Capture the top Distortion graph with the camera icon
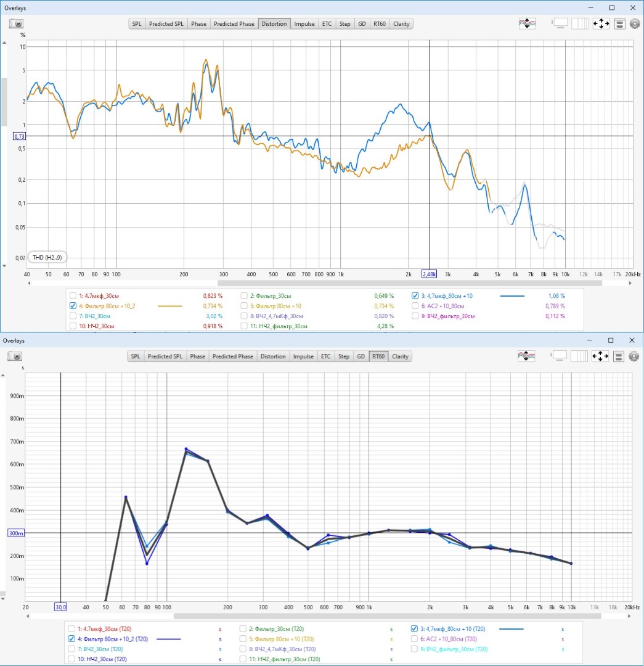Screen dimensions: 644x666 pyautogui.click(x=15, y=23)
